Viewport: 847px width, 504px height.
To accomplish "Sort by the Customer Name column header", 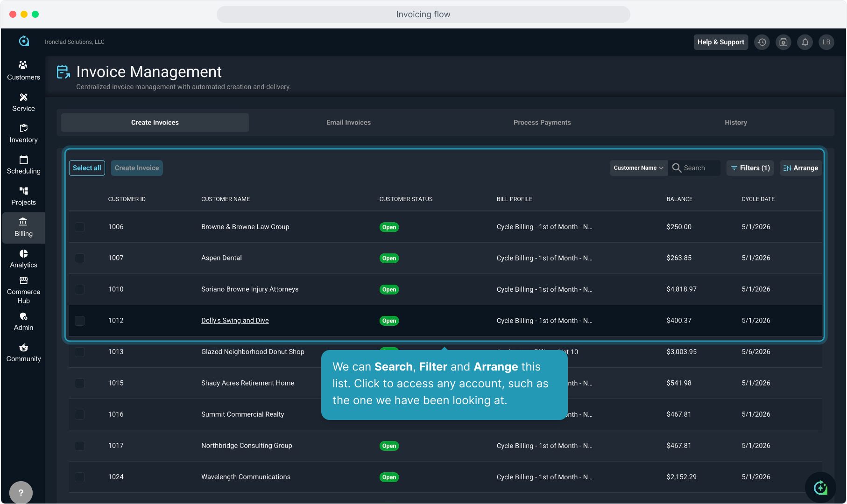I will [226, 199].
